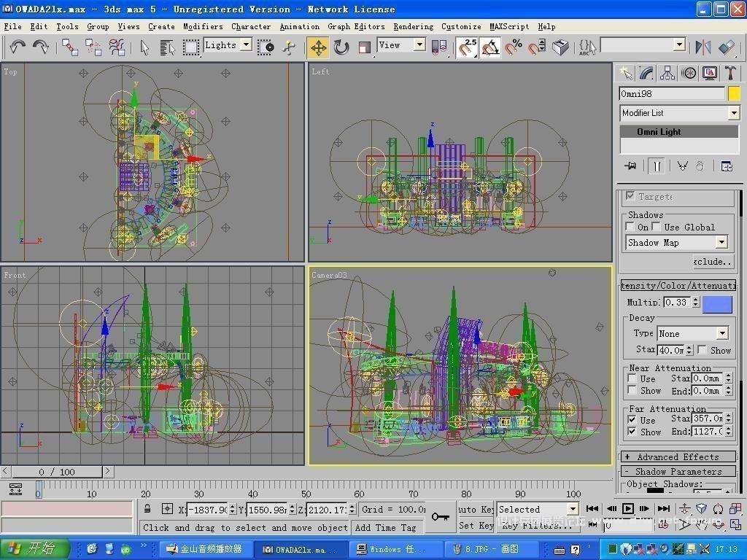Image resolution: width=747 pixels, height=560 pixels.
Task: Pick the rectangular selection region tool
Action: [x=191, y=47]
